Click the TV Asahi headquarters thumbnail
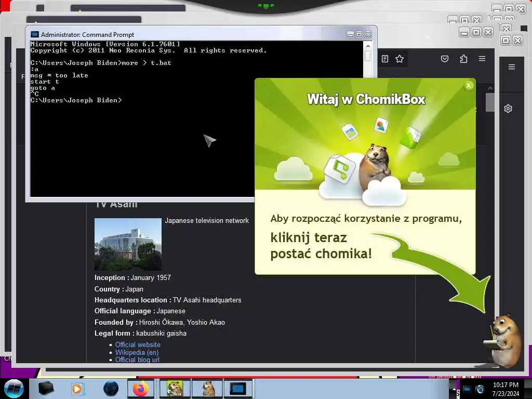 pyautogui.click(x=128, y=244)
